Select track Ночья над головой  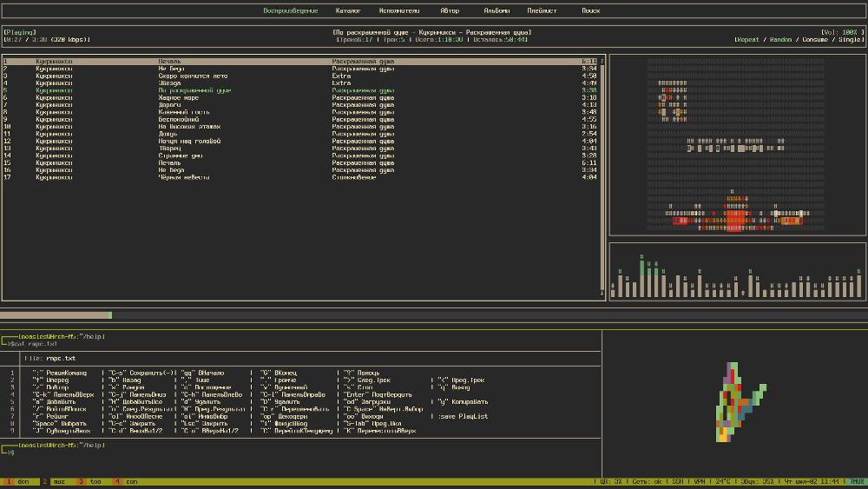[302, 142]
